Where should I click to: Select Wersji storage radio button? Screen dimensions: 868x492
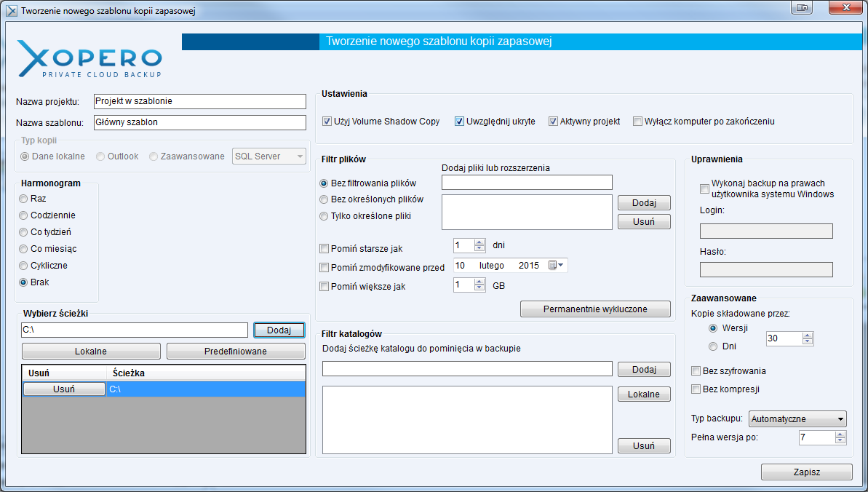pyautogui.click(x=713, y=328)
